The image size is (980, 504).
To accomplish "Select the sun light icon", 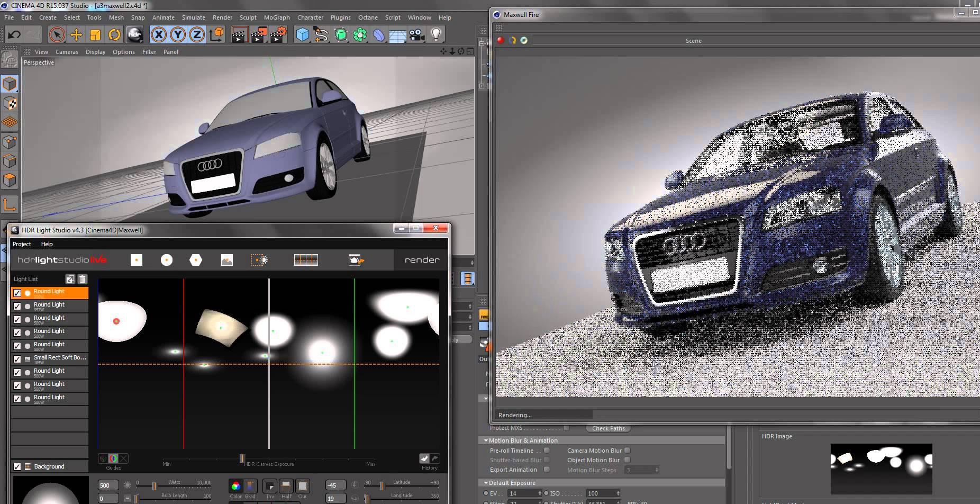I will point(260,260).
